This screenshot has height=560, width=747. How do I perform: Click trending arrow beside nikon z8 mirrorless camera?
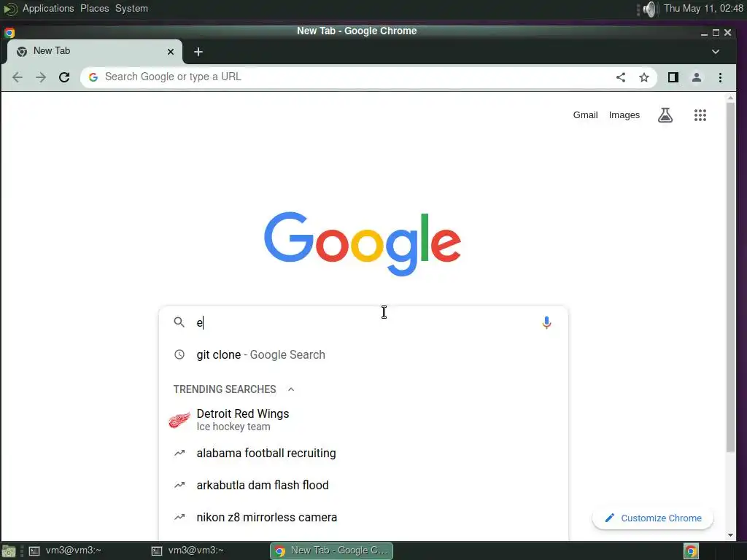click(179, 517)
